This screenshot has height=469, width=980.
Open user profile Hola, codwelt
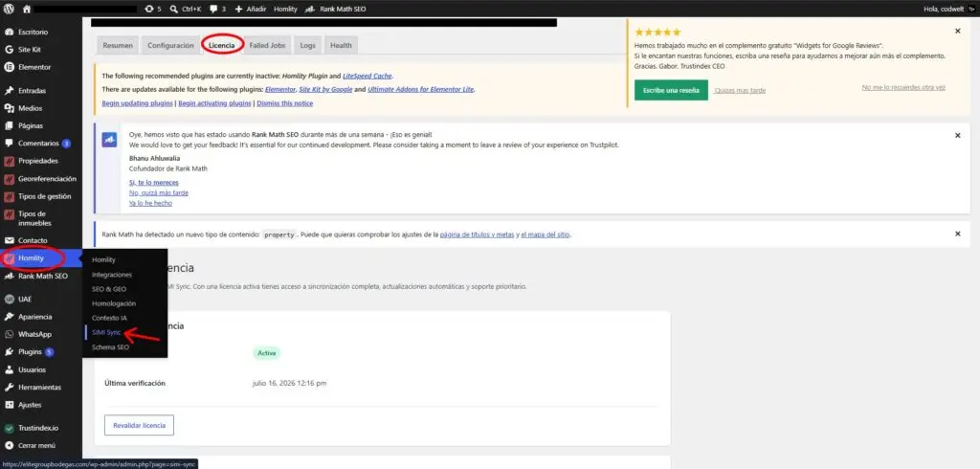coord(948,9)
